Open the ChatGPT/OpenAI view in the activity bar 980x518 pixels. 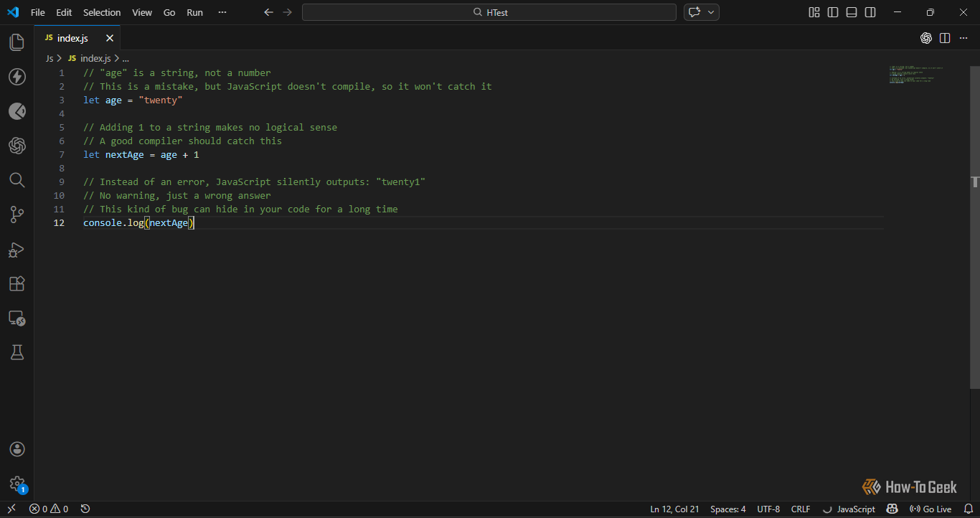(17, 146)
